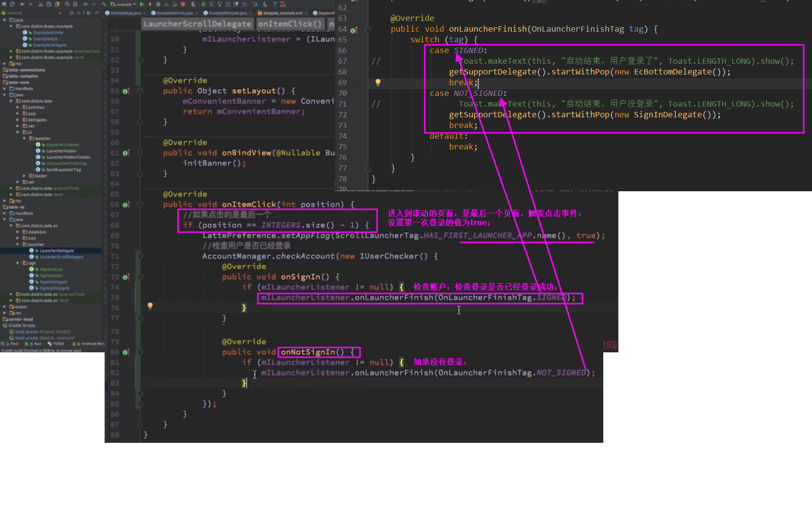The image size is (812, 511).
Task: Click the Copy toolbar icon
Action: pos(49,4)
